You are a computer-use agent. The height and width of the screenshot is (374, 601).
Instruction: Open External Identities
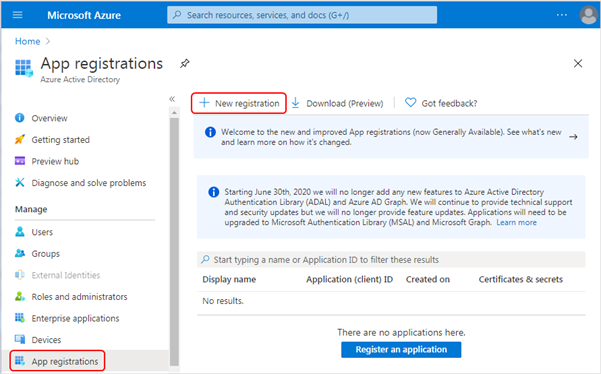pyautogui.click(x=66, y=275)
